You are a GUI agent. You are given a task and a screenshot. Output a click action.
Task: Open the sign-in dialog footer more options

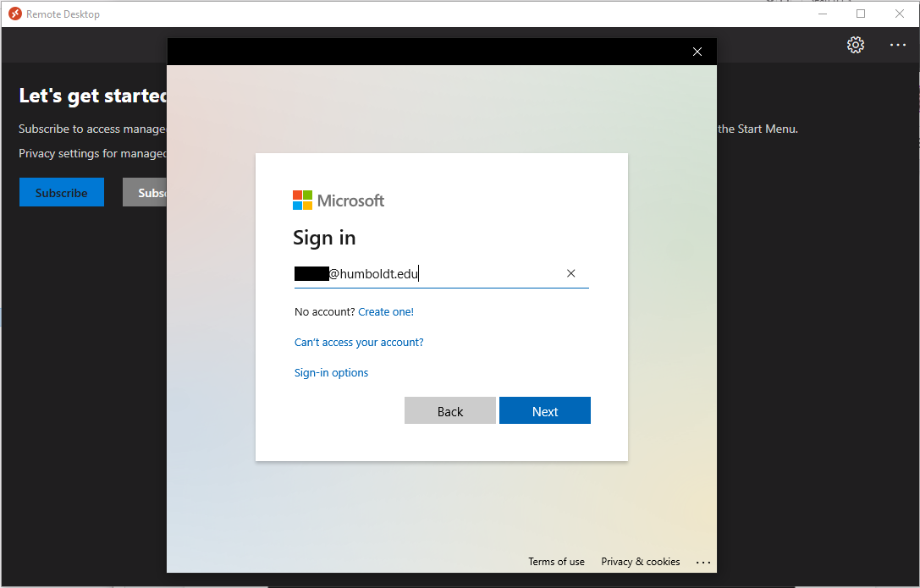tap(703, 563)
